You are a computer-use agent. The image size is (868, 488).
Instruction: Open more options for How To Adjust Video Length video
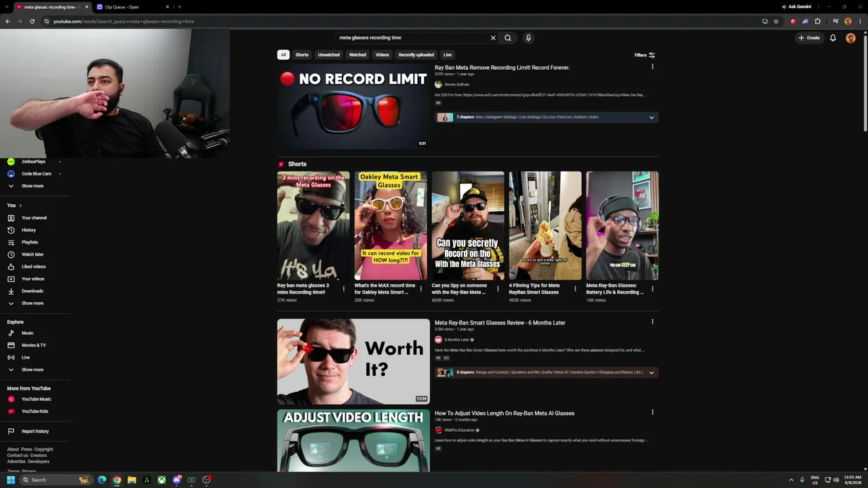pos(652,412)
